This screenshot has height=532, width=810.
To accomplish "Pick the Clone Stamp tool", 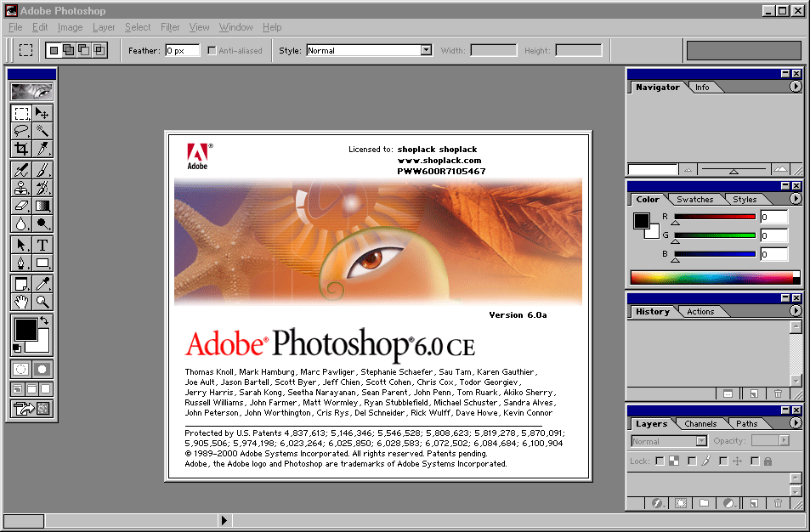I will 21,188.
